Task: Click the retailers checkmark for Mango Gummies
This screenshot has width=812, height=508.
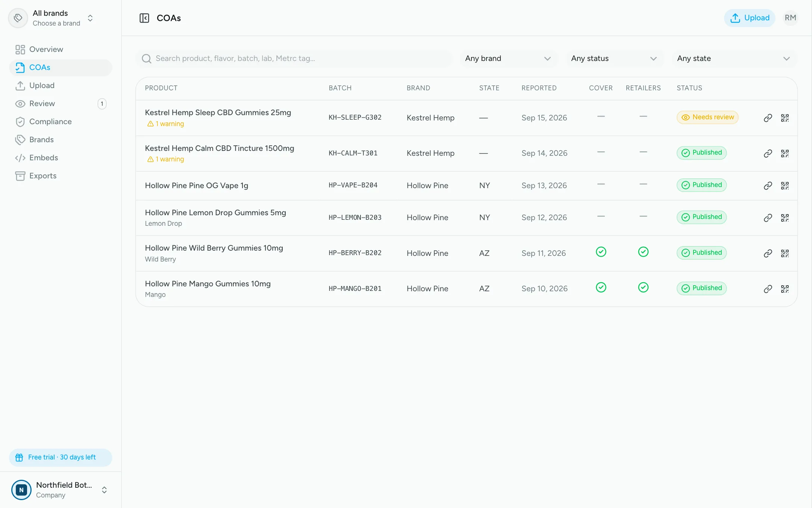Action: point(643,287)
